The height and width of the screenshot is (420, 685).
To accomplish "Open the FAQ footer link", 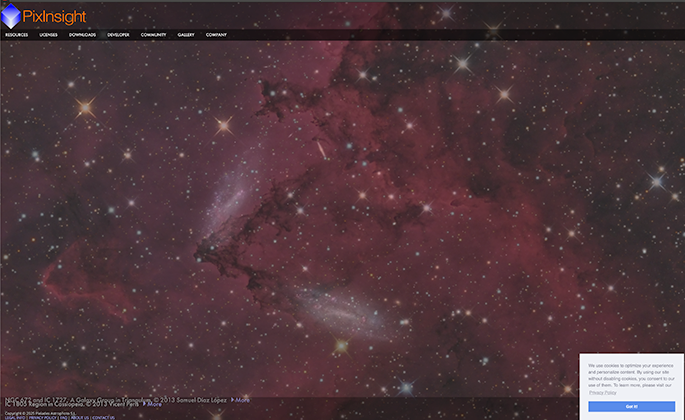I will [63, 417].
